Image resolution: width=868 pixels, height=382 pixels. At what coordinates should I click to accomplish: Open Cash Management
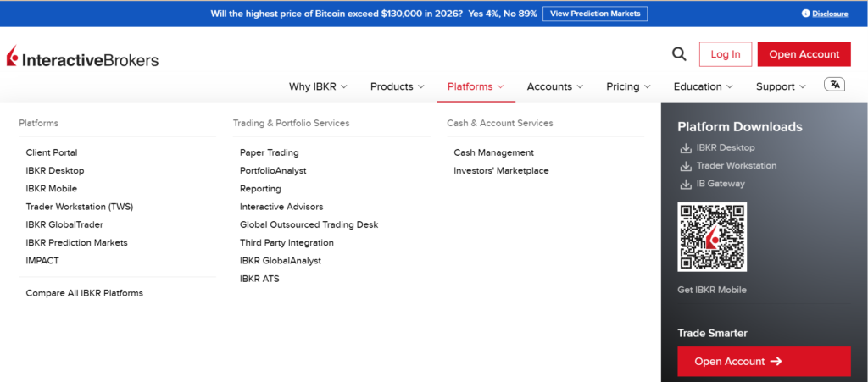pyautogui.click(x=494, y=152)
